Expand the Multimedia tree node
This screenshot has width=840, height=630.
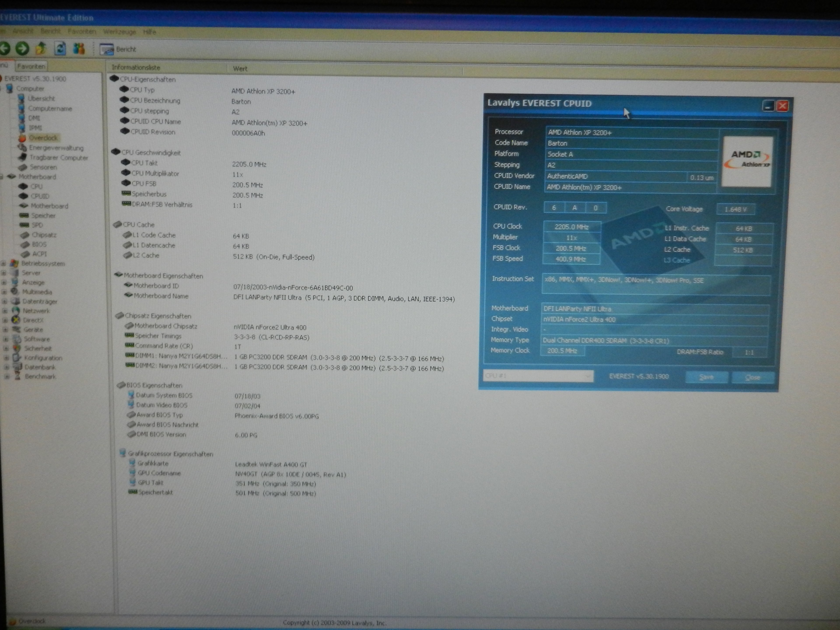[5, 292]
